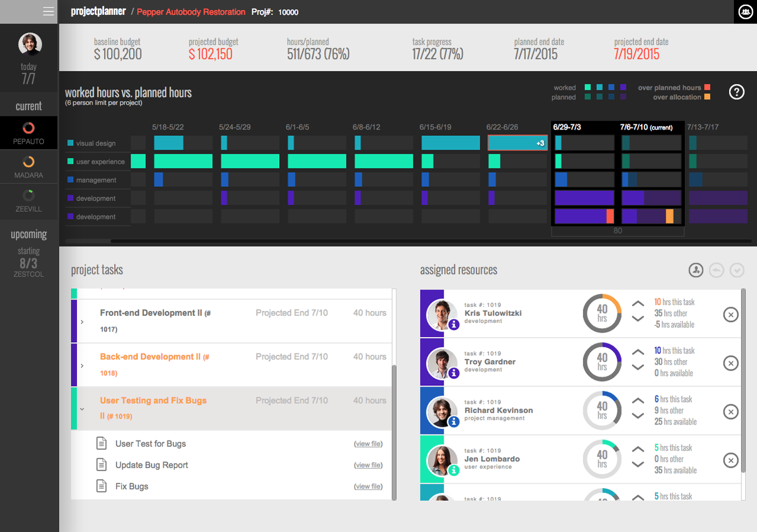Remove Kris Tulowitzki from the task

[x=731, y=314]
